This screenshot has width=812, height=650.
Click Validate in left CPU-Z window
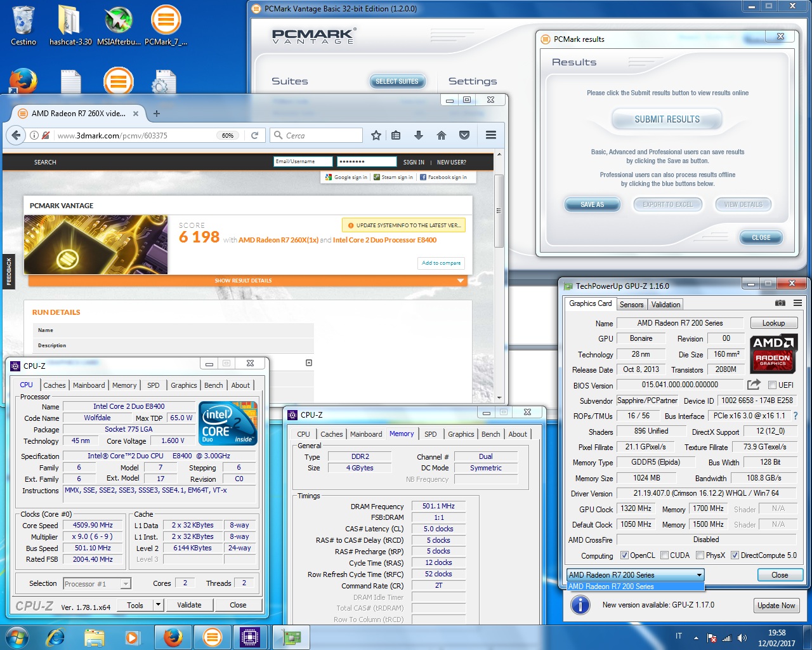tap(189, 605)
